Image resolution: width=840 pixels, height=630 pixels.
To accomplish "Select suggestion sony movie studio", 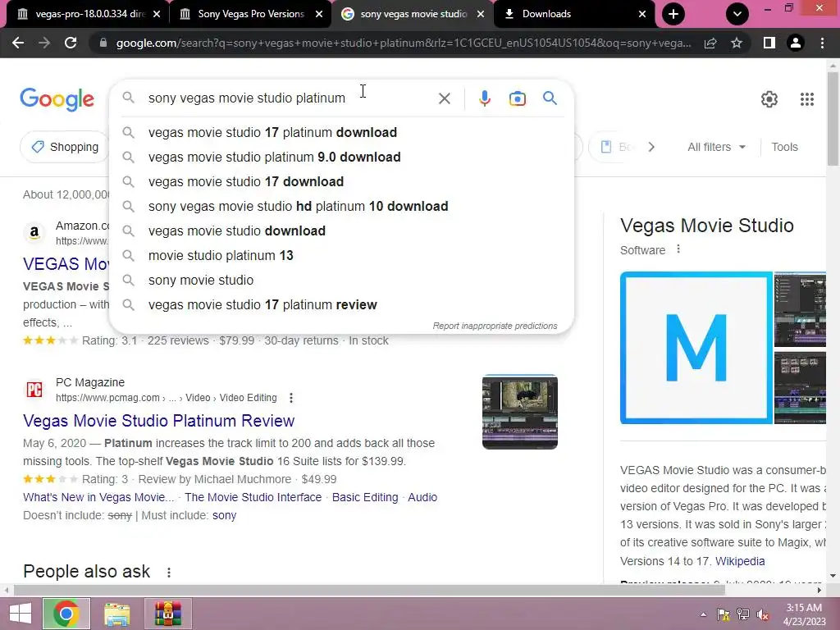I will tap(341, 281).
